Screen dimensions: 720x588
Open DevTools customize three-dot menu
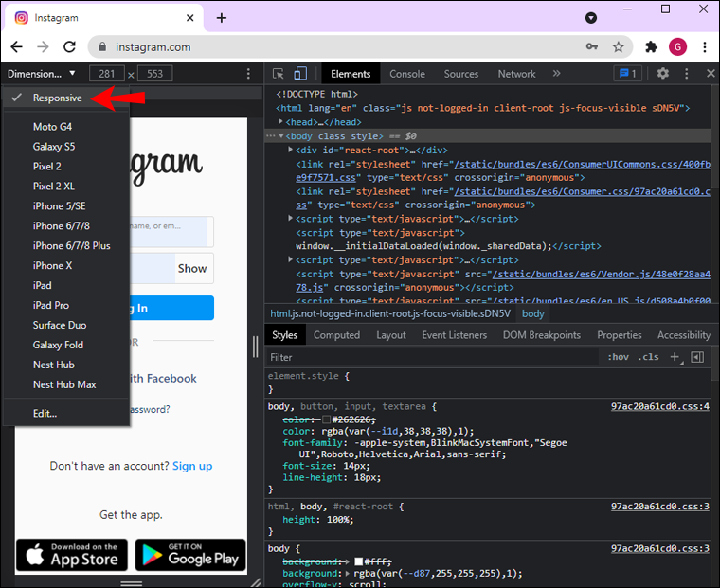687,74
